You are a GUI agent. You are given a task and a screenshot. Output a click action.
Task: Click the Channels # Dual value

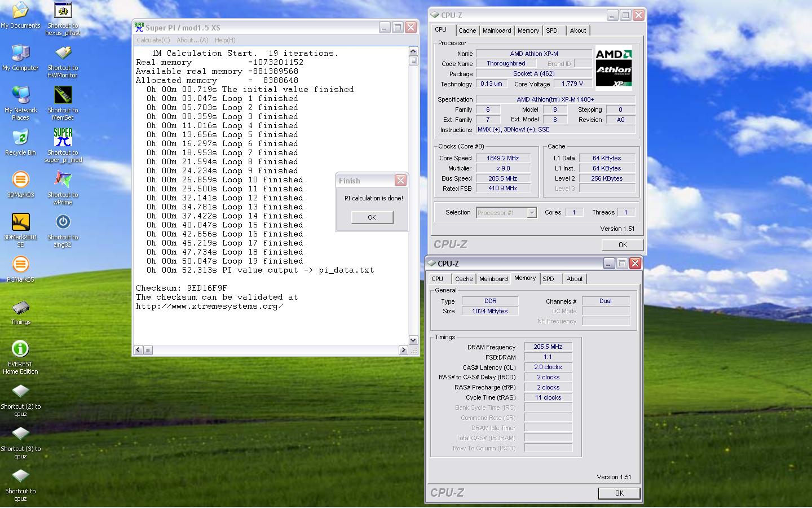coord(606,301)
